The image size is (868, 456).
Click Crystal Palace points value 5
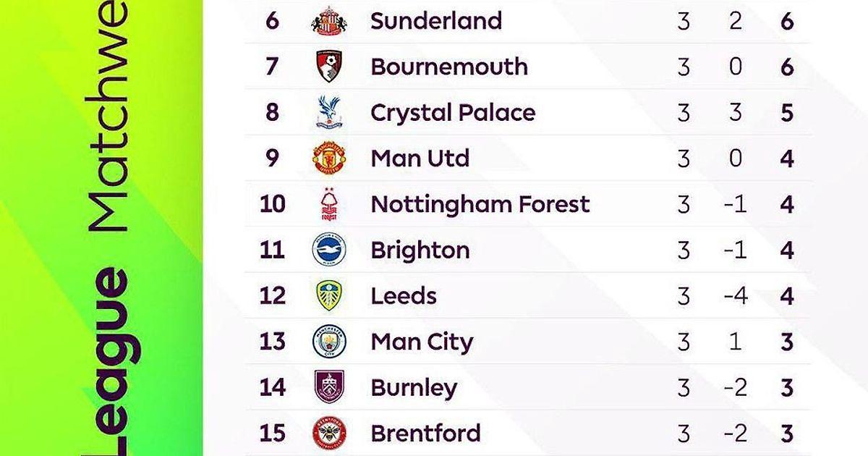coord(787,113)
